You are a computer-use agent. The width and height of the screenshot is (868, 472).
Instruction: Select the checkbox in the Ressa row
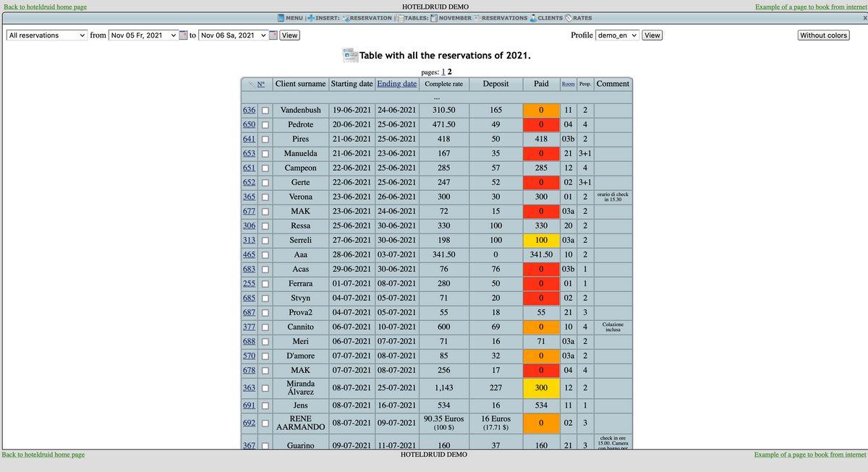(265, 226)
